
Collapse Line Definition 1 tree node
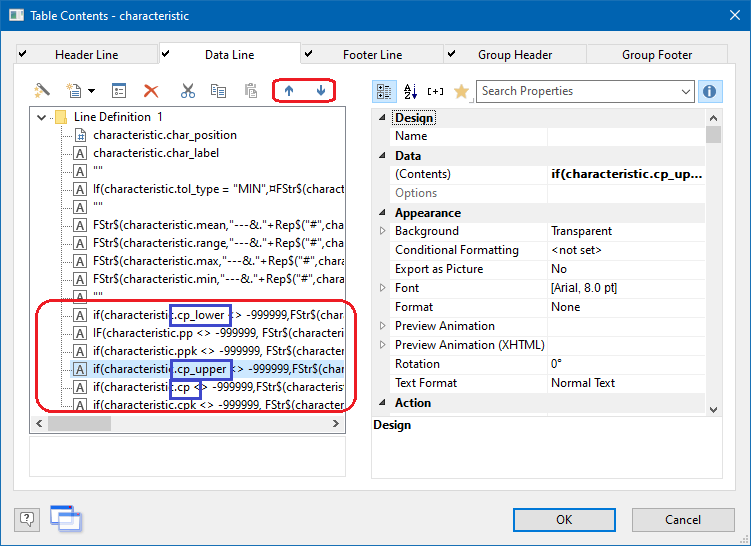tap(42, 117)
